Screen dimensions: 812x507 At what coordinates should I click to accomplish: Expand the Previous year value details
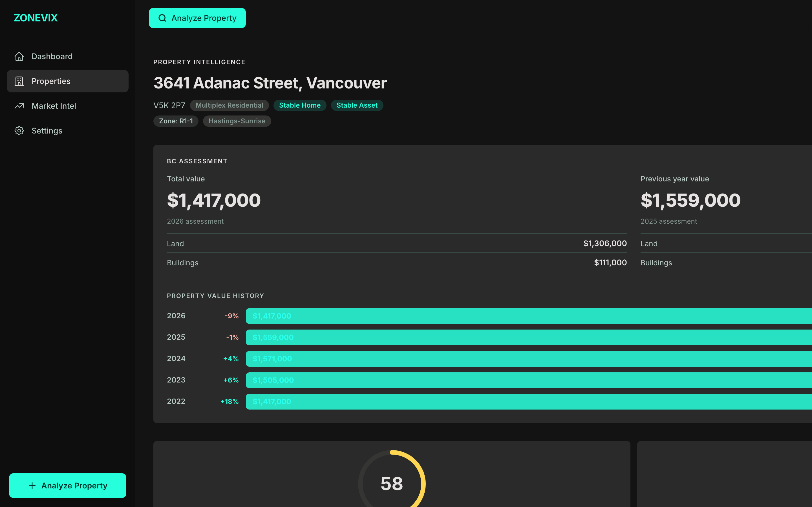(x=674, y=179)
